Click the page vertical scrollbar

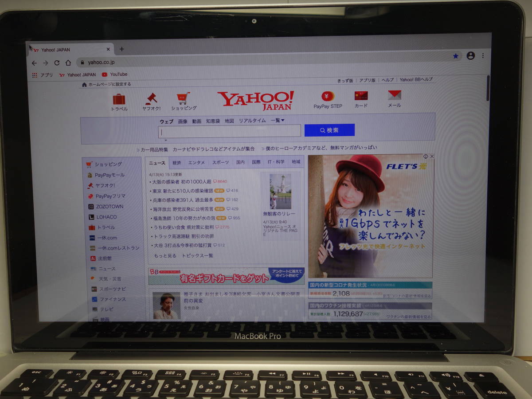point(488,88)
